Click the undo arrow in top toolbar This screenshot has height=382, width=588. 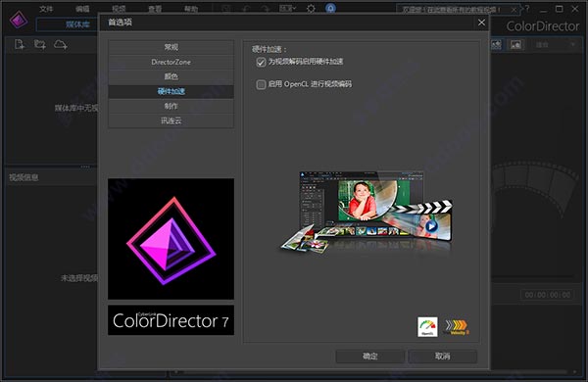pyautogui.click(x=246, y=8)
